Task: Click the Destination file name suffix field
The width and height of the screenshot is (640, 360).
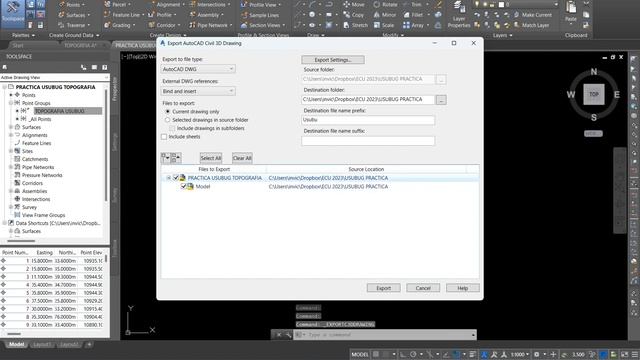Action: (x=368, y=141)
